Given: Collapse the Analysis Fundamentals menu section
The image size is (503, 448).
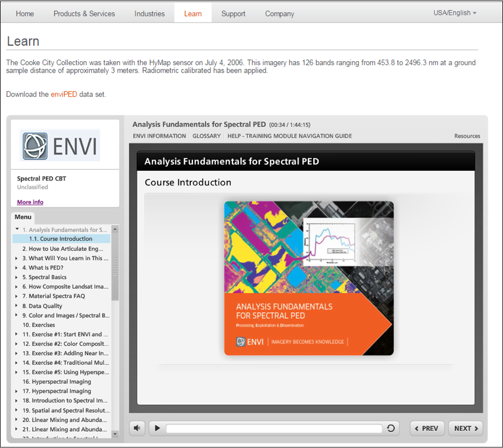Looking at the screenshot, I should click(x=17, y=230).
